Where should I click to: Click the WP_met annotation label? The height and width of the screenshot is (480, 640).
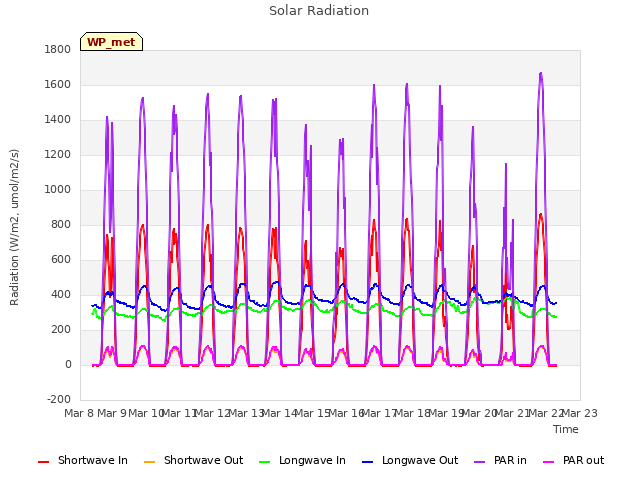(111, 42)
